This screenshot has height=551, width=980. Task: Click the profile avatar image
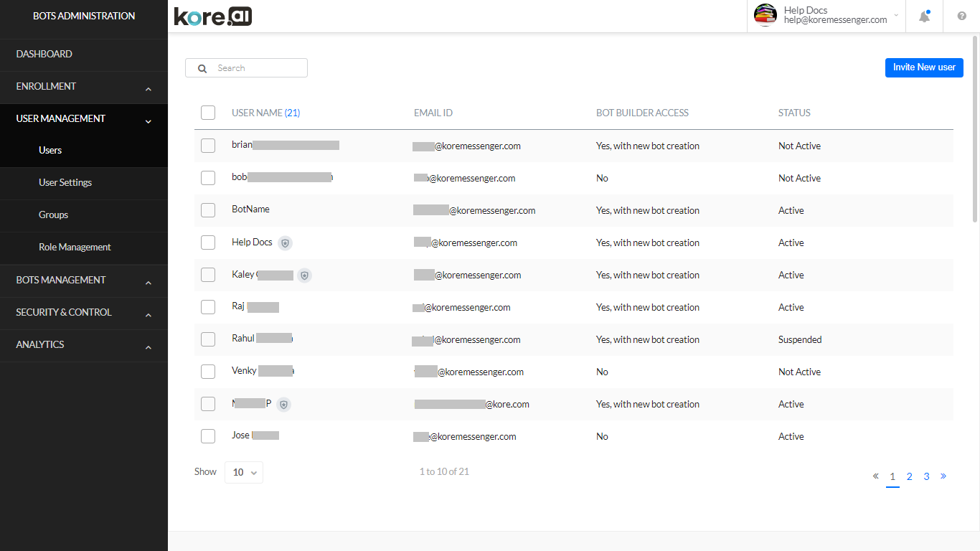coord(765,15)
